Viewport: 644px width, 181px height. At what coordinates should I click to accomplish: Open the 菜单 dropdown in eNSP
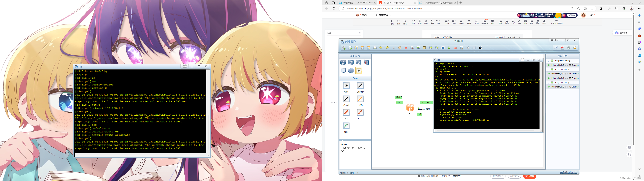[554, 40]
